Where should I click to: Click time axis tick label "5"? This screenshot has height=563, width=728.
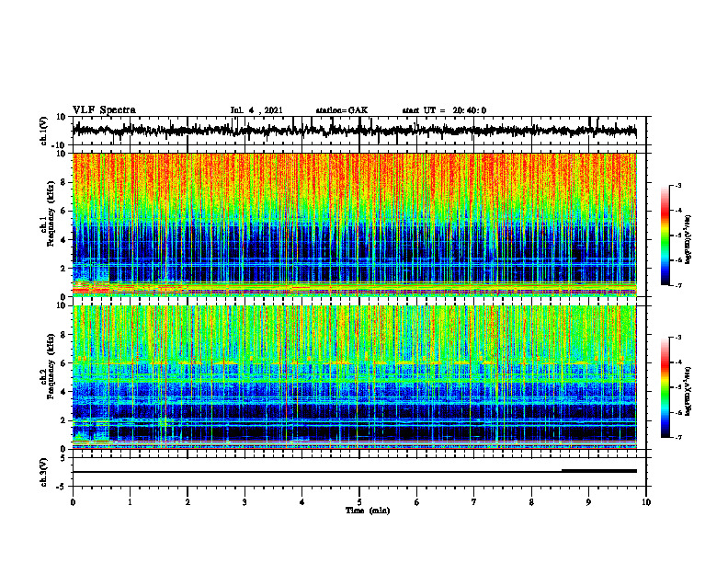359,502
